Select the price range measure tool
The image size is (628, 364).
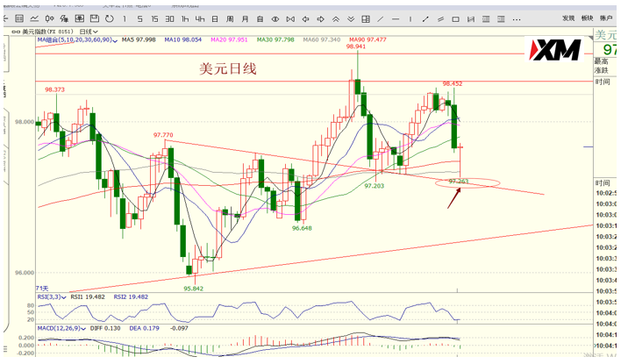(471, 18)
